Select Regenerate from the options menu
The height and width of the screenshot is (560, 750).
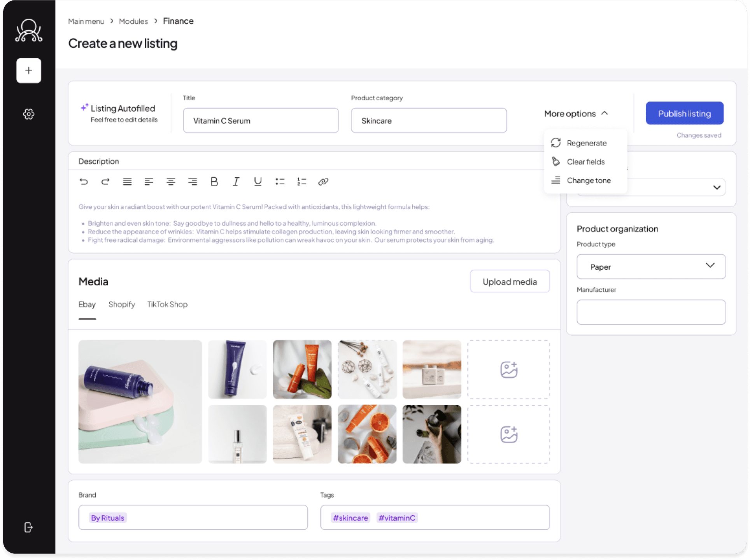coord(586,143)
